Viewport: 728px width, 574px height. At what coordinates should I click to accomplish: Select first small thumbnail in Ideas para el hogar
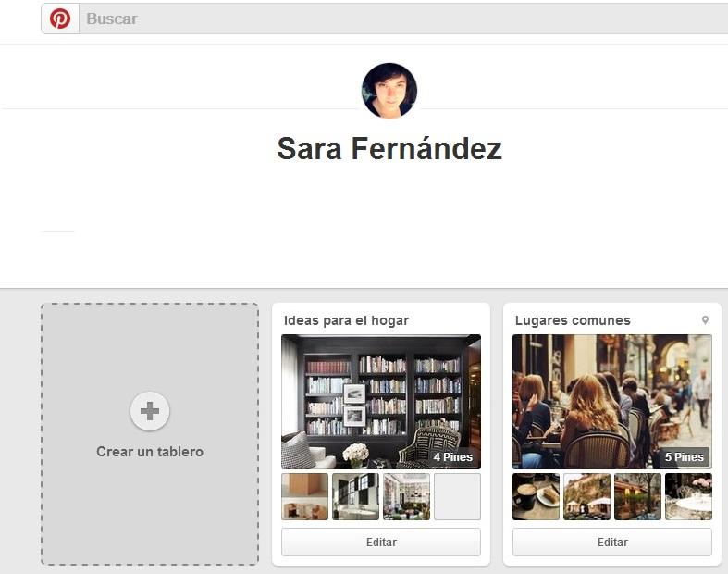click(x=304, y=496)
